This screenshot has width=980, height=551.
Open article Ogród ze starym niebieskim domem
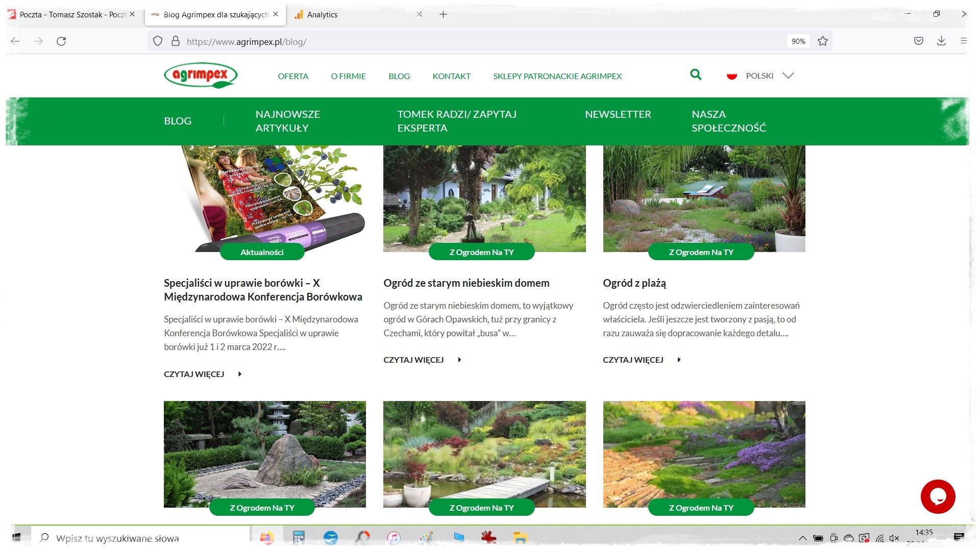click(466, 283)
